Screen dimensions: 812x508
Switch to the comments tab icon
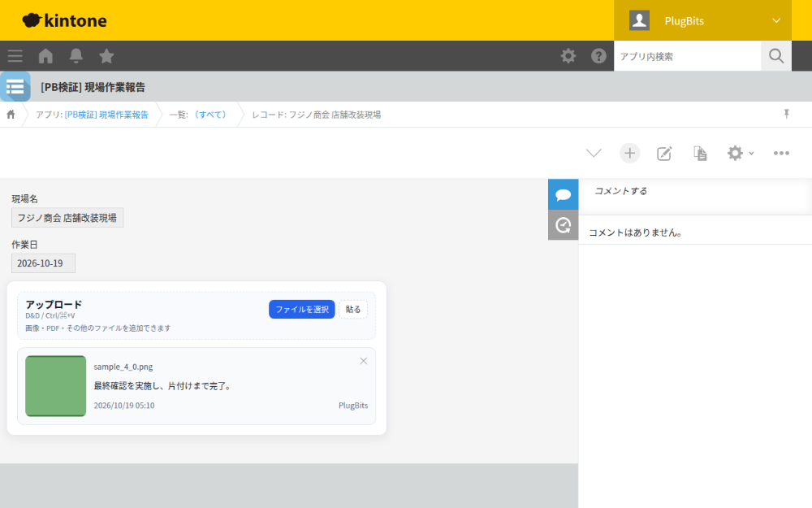(563, 194)
